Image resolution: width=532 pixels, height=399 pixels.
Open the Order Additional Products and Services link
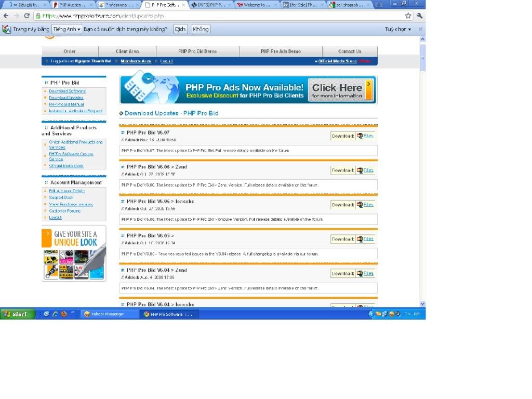click(76, 144)
